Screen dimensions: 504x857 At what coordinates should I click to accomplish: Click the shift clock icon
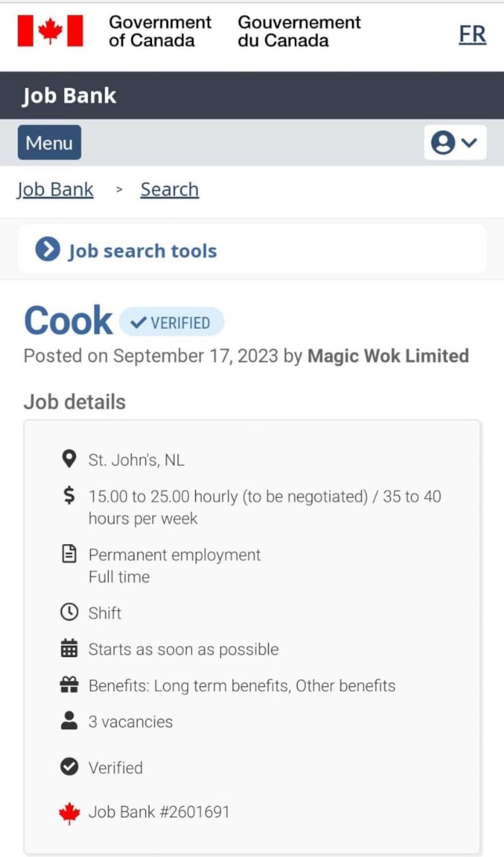[69, 612]
